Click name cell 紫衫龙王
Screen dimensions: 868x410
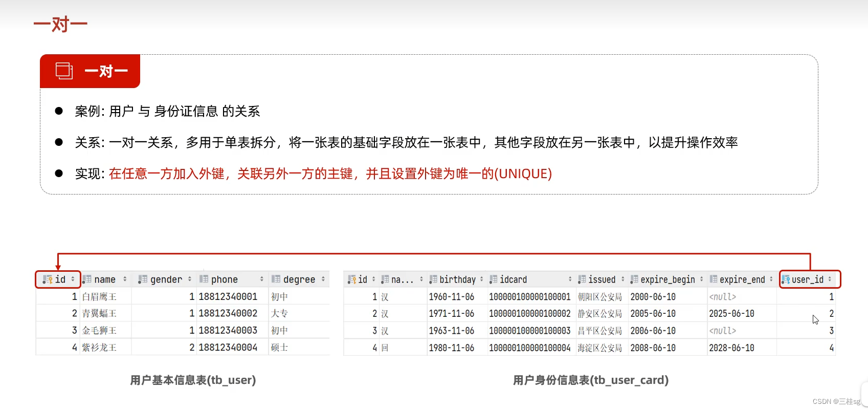tap(99, 348)
